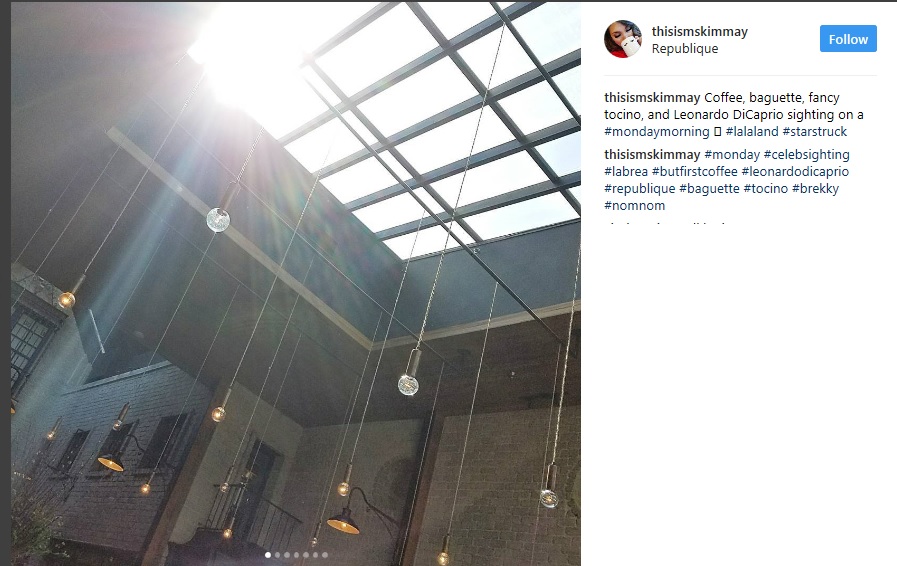The width and height of the screenshot is (897, 566).
Task: Open the #celebsighting hashtag
Action: point(807,155)
